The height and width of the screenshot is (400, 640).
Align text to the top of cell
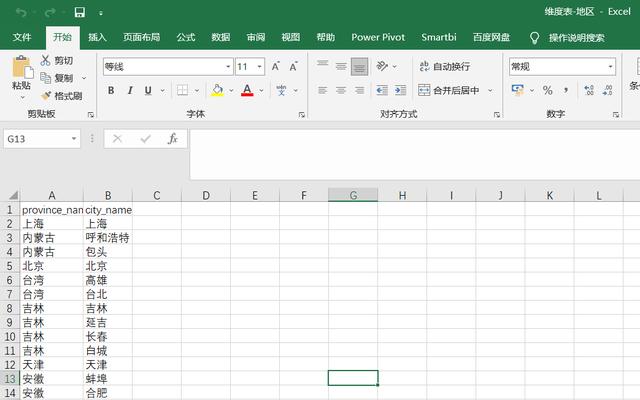[x=322, y=66]
